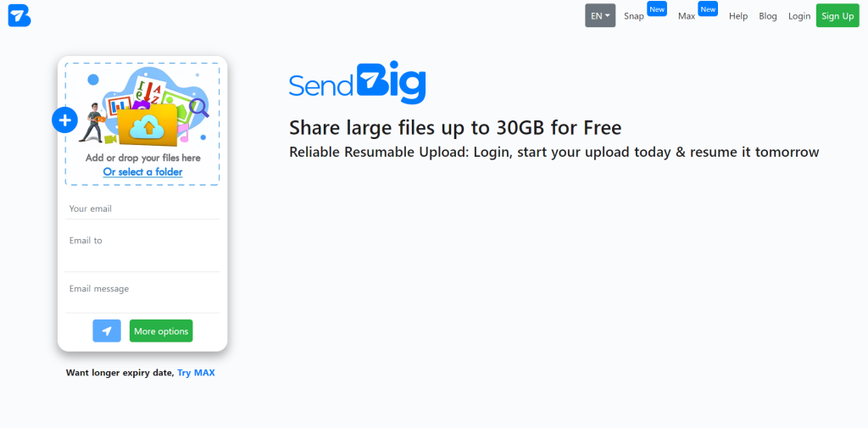This screenshot has height=428, width=868.
Task: Open the Snap menu item
Action: pyautogui.click(x=634, y=16)
